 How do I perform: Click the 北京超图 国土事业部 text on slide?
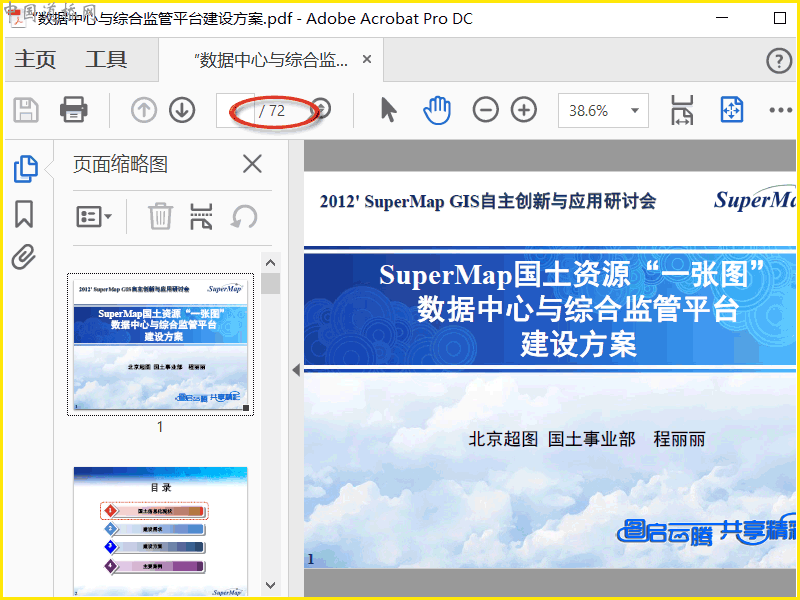(x=552, y=439)
